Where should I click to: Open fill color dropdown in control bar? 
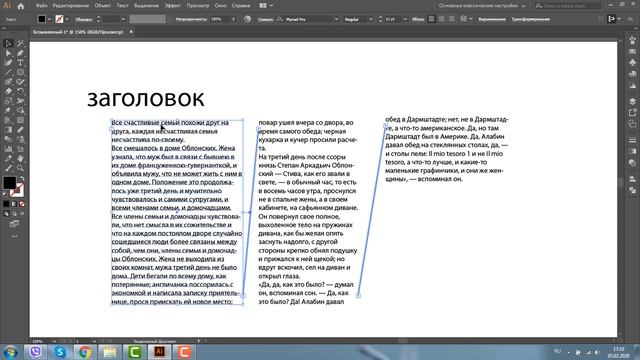coord(49,19)
